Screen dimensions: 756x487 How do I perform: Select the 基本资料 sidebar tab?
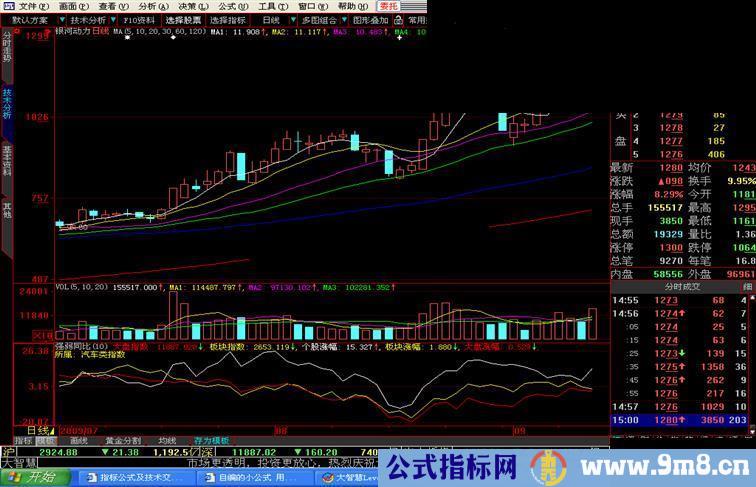7,160
